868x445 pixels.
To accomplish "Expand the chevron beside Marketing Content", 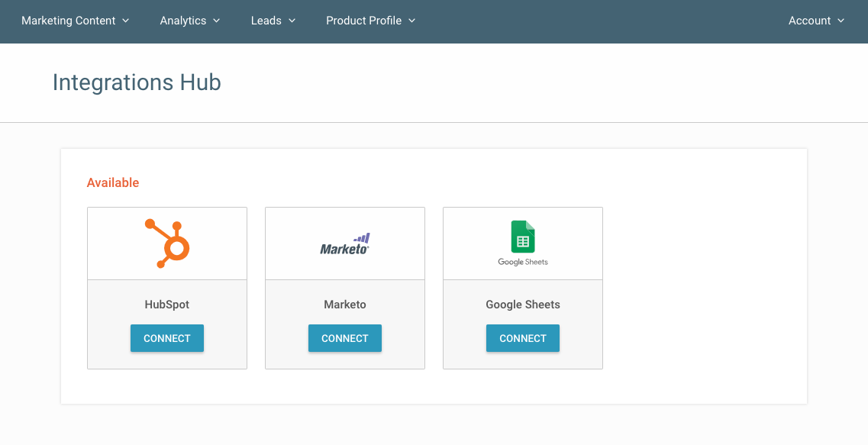I will pos(126,21).
